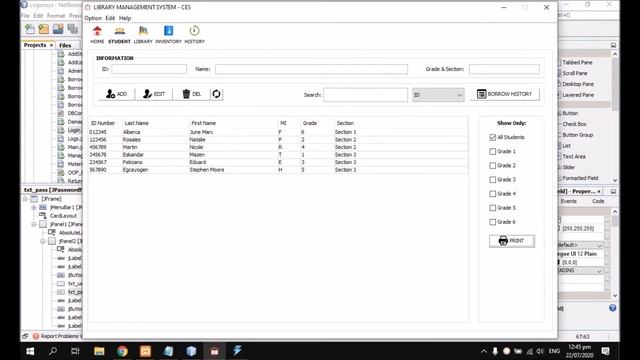The image size is (640, 360).
Task: Click the Section column header
Action: [x=400, y=123]
